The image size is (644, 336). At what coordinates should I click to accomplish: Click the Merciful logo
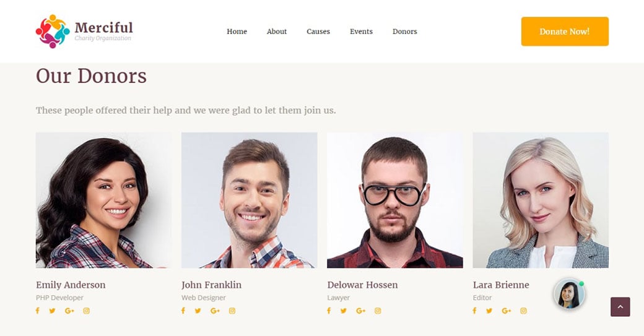coord(84,31)
